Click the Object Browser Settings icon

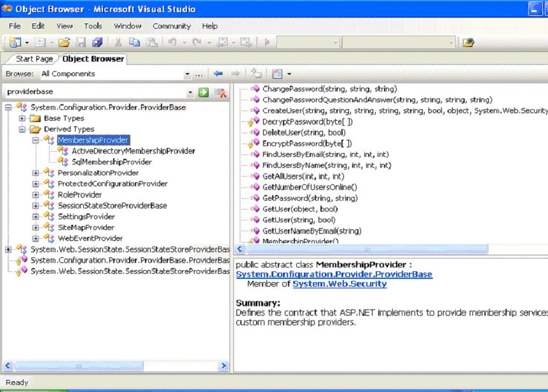pos(277,74)
